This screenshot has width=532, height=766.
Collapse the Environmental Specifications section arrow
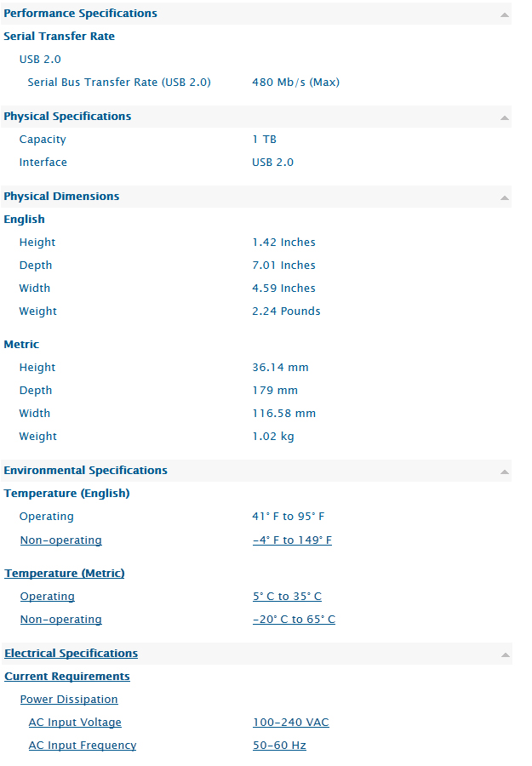[505, 472]
